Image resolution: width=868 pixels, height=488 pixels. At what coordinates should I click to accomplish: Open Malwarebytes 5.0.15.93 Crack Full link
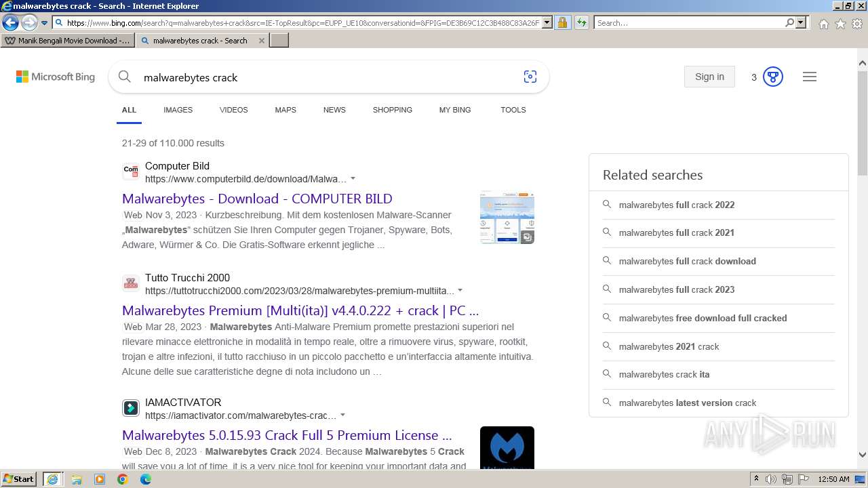pyautogui.click(x=287, y=435)
